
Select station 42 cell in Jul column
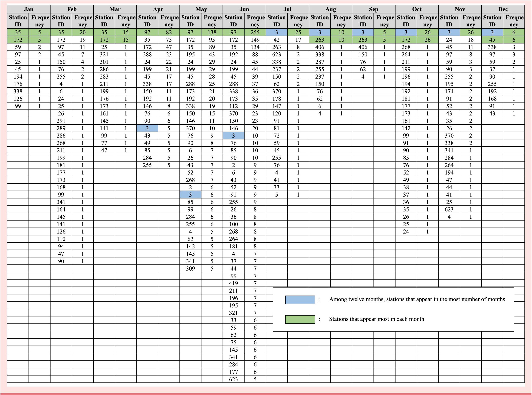pyautogui.click(x=276, y=40)
